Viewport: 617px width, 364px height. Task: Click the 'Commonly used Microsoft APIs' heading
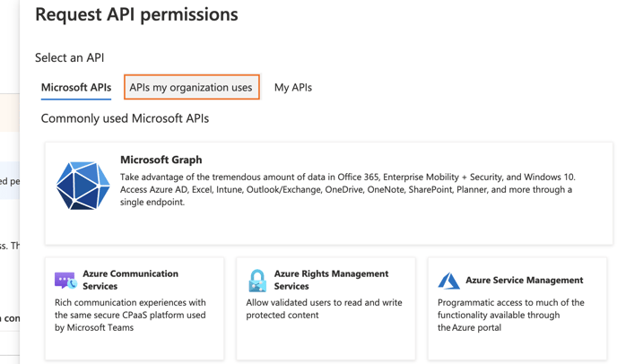click(125, 118)
